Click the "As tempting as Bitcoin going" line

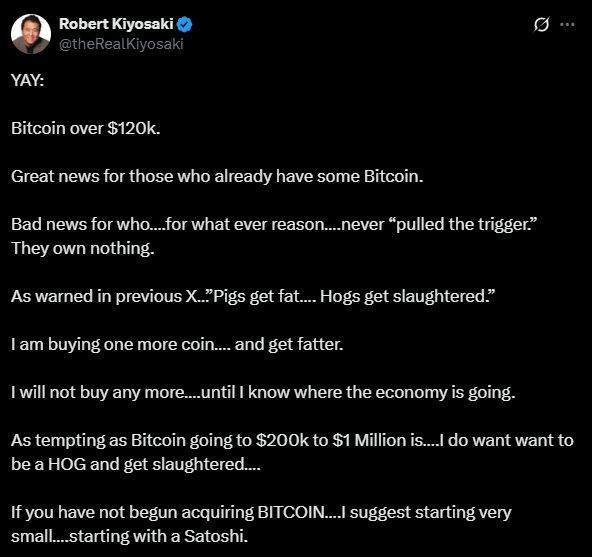pos(292,440)
